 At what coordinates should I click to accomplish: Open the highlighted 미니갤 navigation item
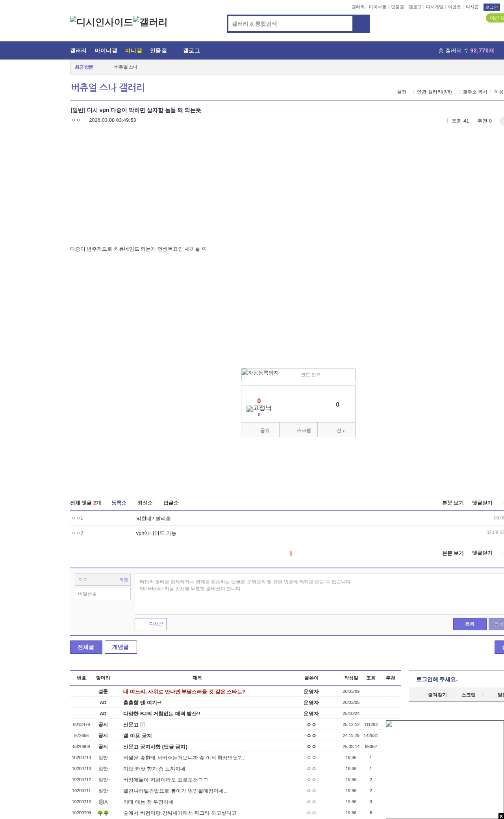point(133,51)
